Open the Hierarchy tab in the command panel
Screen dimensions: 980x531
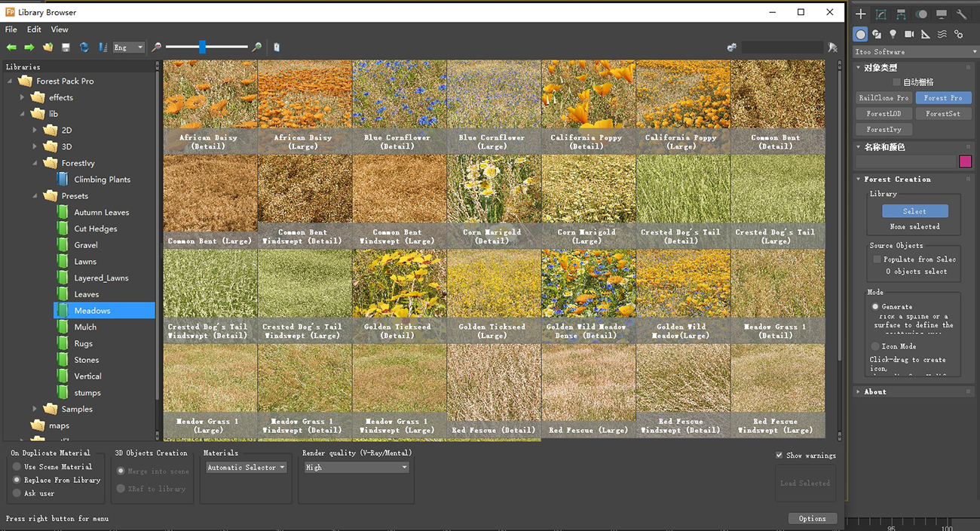pos(902,14)
